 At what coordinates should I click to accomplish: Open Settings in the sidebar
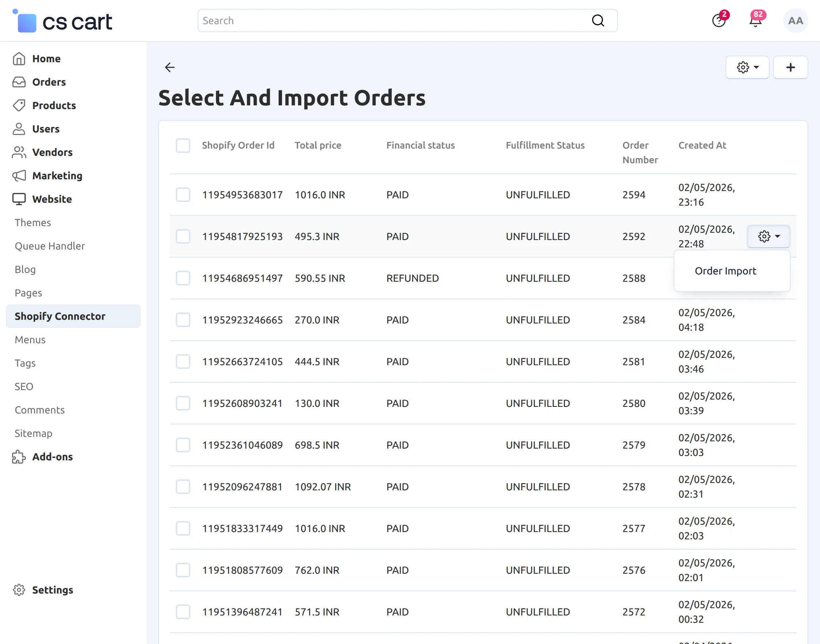(x=52, y=589)
